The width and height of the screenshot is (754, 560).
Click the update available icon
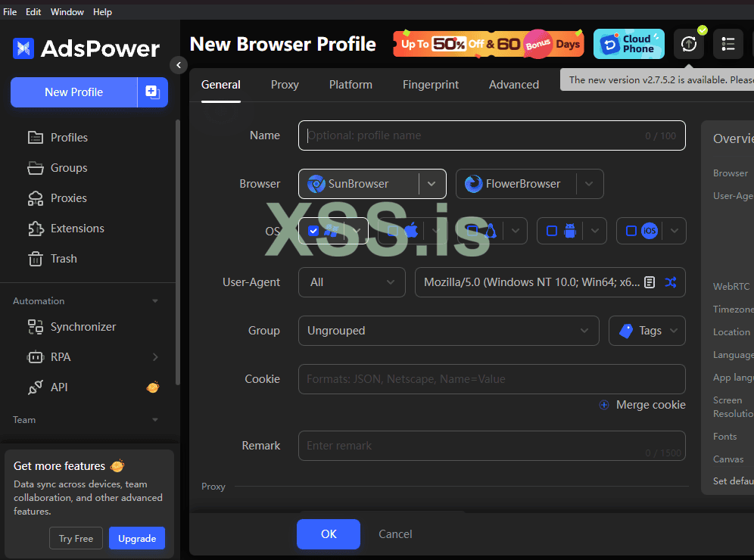coord(689,44)
